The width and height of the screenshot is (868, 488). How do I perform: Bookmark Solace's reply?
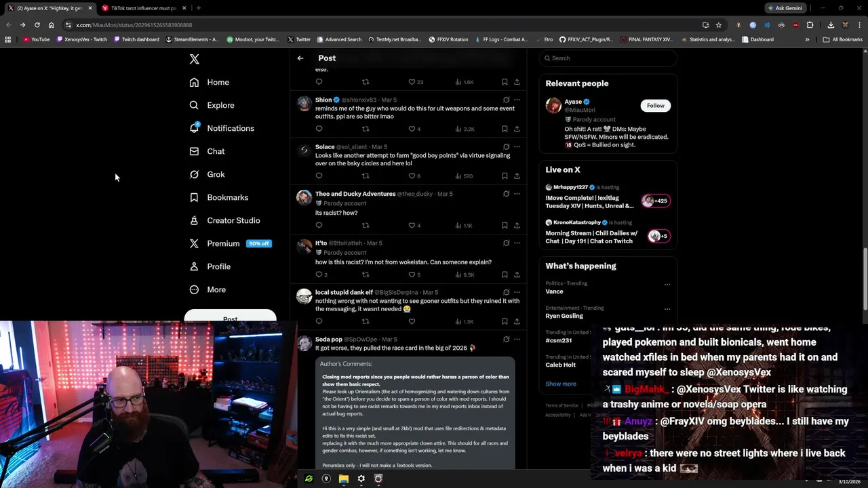click(x=505, y=176)
